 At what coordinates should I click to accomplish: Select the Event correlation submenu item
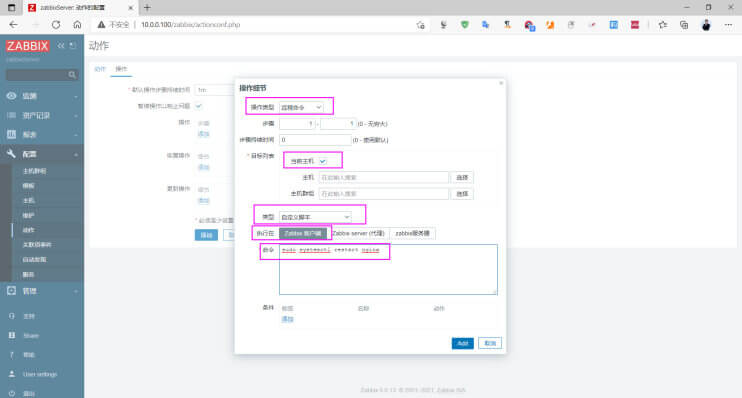click(x=37, y=245)
